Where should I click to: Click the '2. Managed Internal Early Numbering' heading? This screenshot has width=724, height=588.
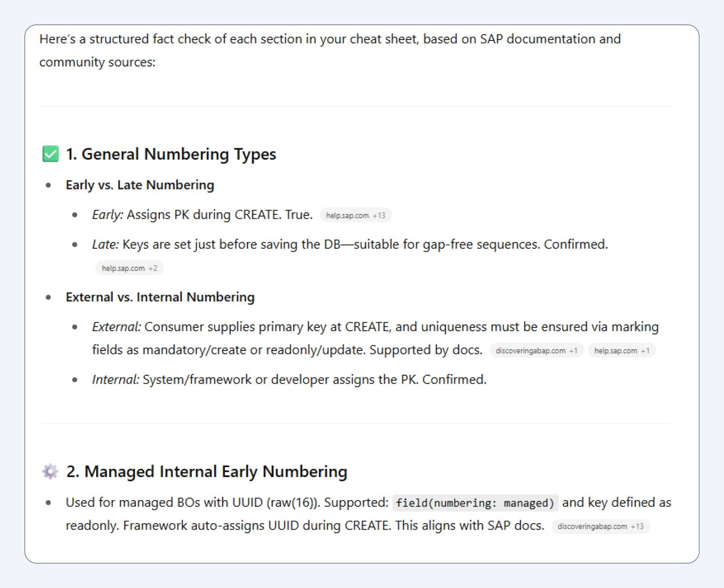pos(207,471)
